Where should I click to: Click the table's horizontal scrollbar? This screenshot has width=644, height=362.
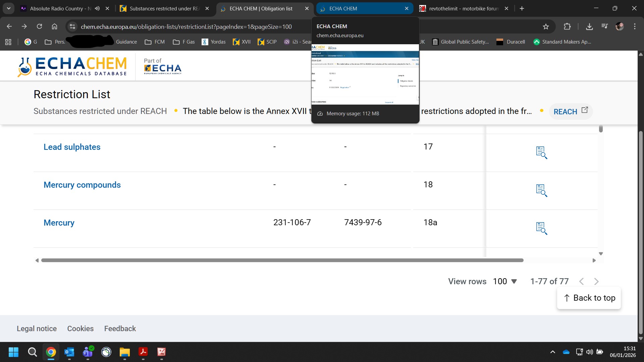282,260
